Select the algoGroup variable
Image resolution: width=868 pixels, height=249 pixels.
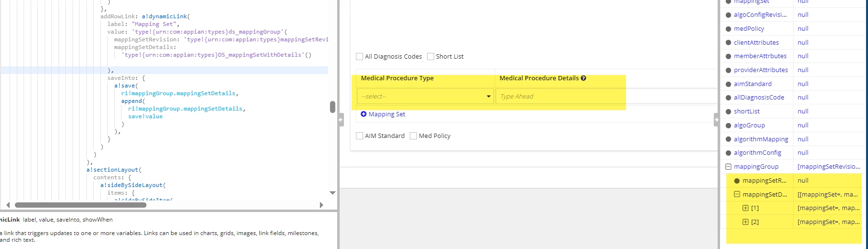pyautogui.click(x=749, y=125)
